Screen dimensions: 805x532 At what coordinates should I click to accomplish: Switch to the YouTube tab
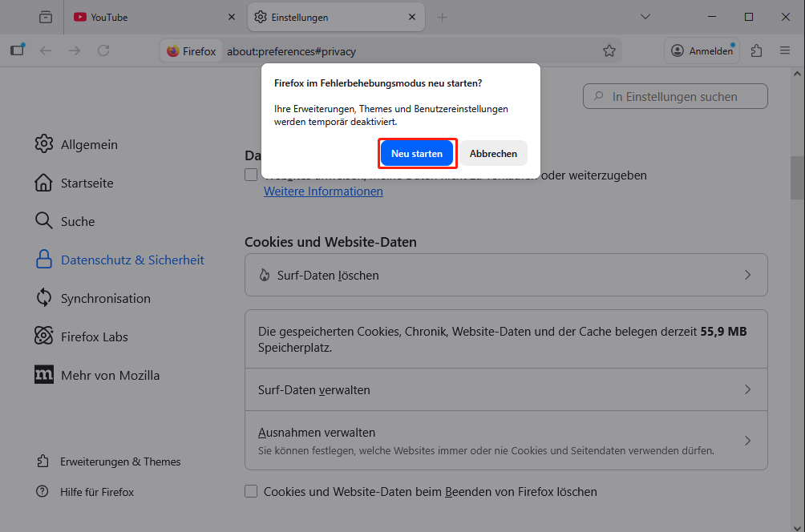[x=128, y=16]
